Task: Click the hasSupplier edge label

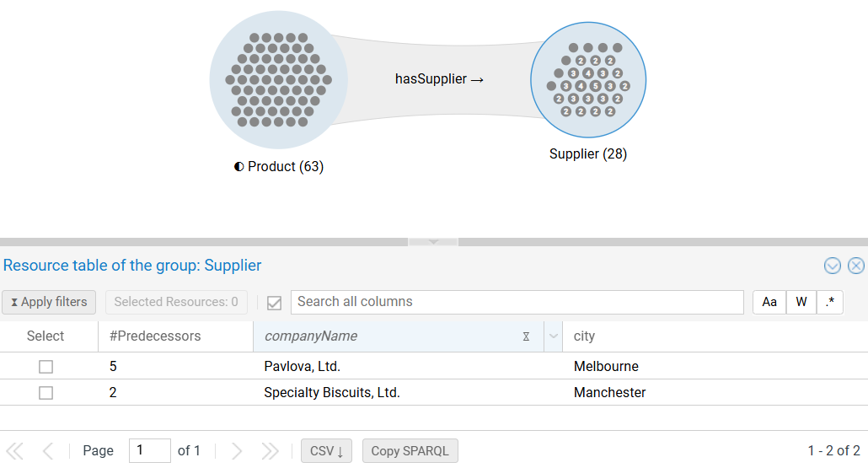Action: point(439,78)
